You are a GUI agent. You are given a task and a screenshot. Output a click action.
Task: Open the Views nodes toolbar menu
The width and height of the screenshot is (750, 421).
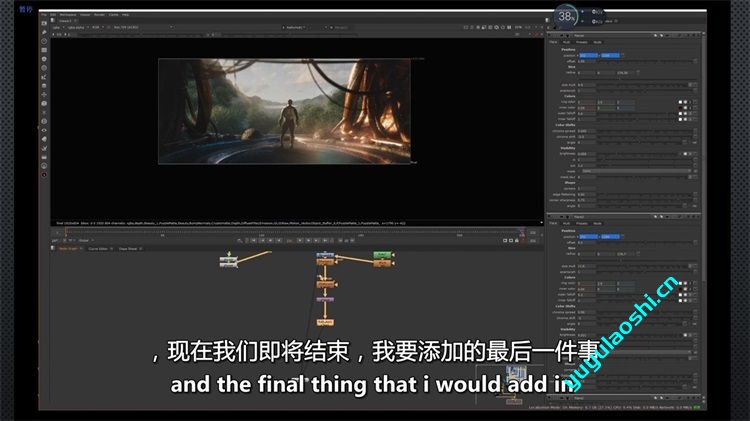[44, 130]
